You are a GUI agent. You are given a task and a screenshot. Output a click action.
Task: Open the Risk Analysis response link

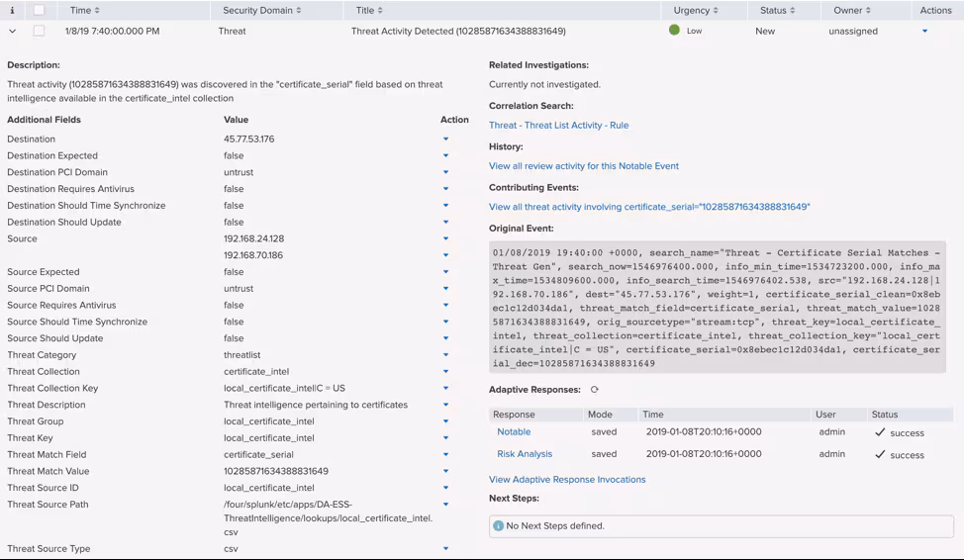coord(525,454)
